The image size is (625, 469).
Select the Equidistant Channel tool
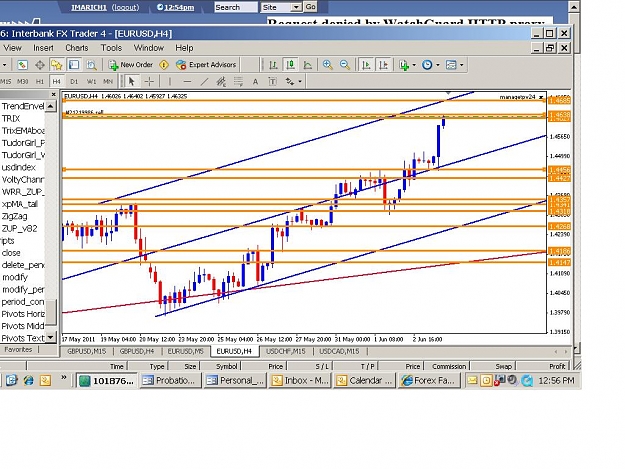(x=221, y=82)
